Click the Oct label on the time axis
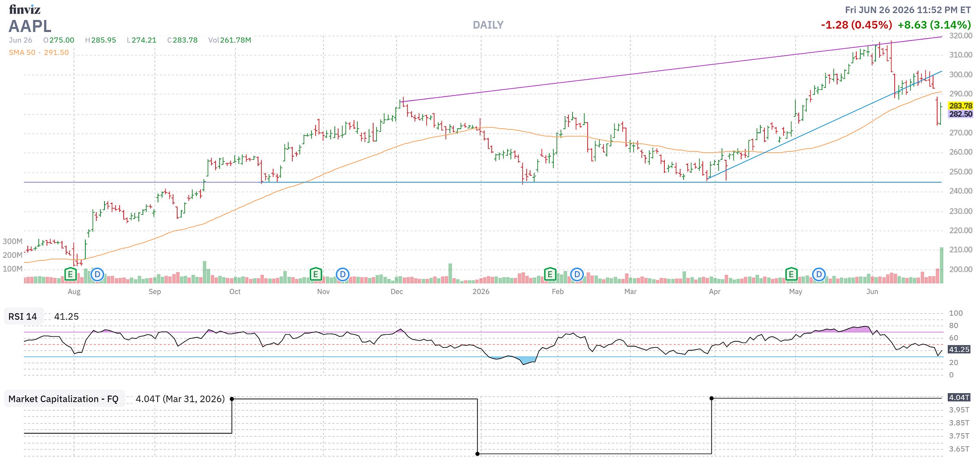Viewport: 980px width, 468px height. [x=235, y=291]
